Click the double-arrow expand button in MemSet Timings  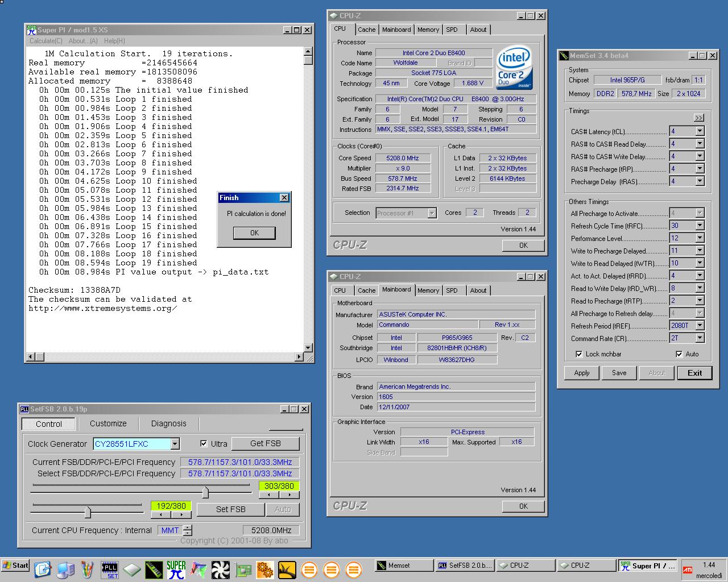(699, 118)
